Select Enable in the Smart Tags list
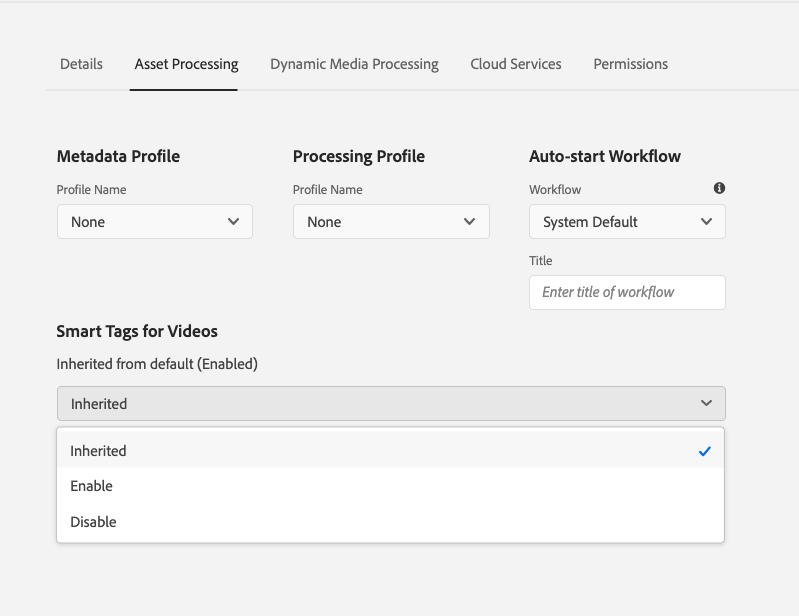 pos(92,486)
